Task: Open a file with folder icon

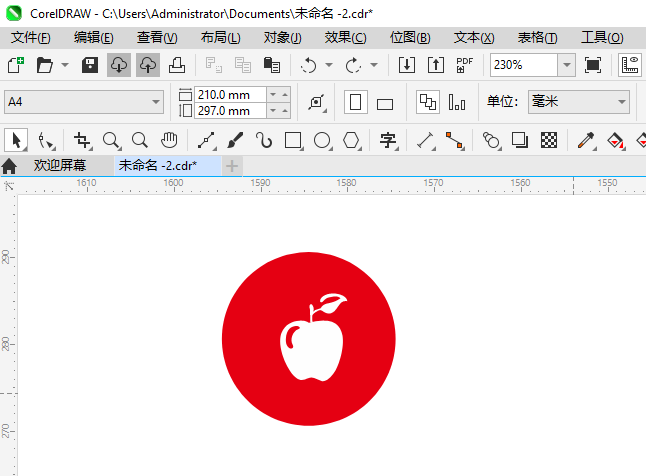Action: [44, 65]
